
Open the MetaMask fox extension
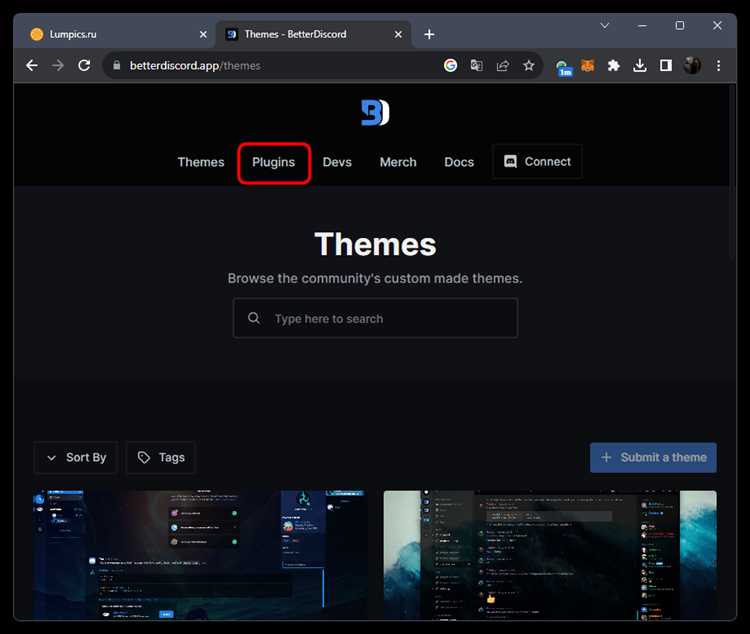589,65
